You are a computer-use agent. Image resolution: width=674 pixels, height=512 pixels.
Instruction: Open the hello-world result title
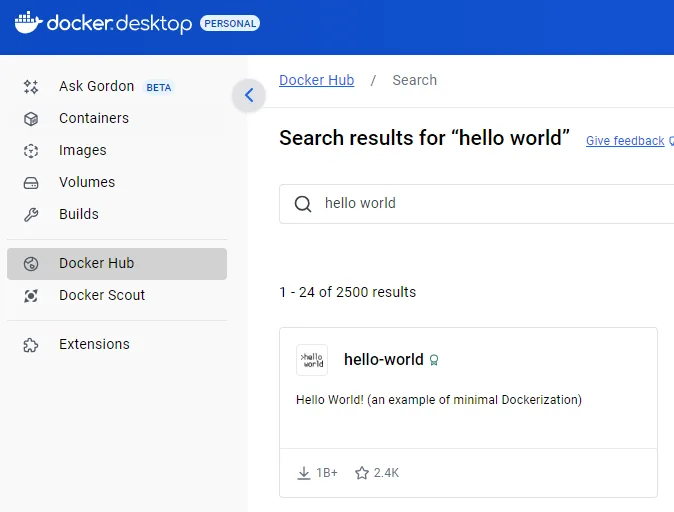(384, 359)
